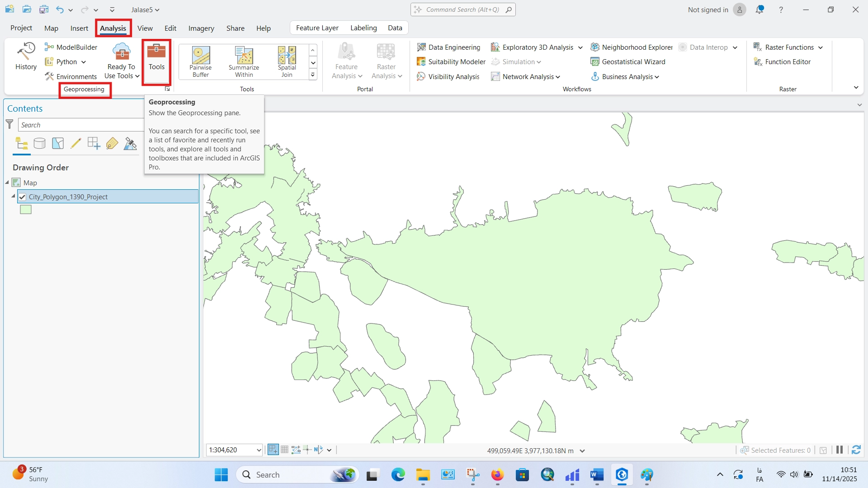Expand Network Analysis dropdown
Screen dimensions: 868x488
coord(558,77)
